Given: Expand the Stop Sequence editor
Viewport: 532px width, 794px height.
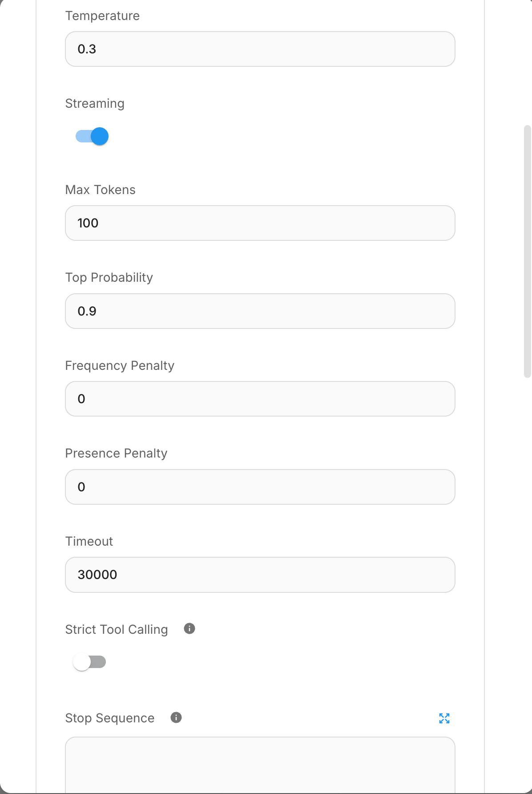Looking at the screenshot, I should [x=444, y=718].
